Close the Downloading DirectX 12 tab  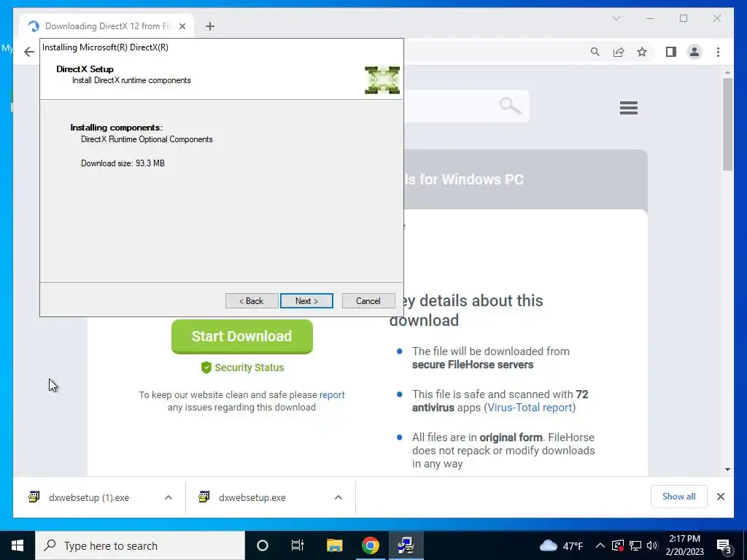(x=182, y=26)
